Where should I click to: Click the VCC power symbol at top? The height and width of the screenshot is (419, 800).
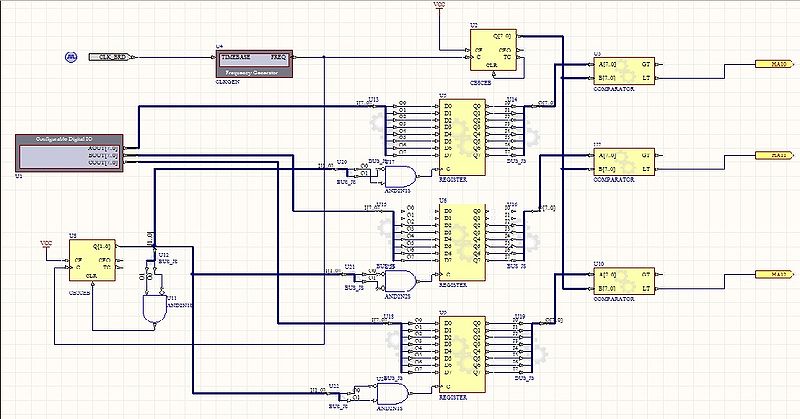439,6
